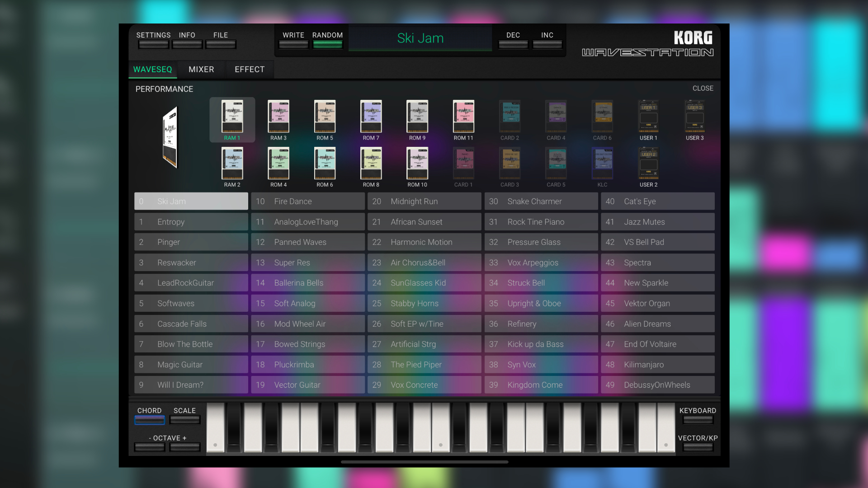This screenshot has height=488, width=868.
Task: Click the RAM 2 card icon
Action: [232, 164]
